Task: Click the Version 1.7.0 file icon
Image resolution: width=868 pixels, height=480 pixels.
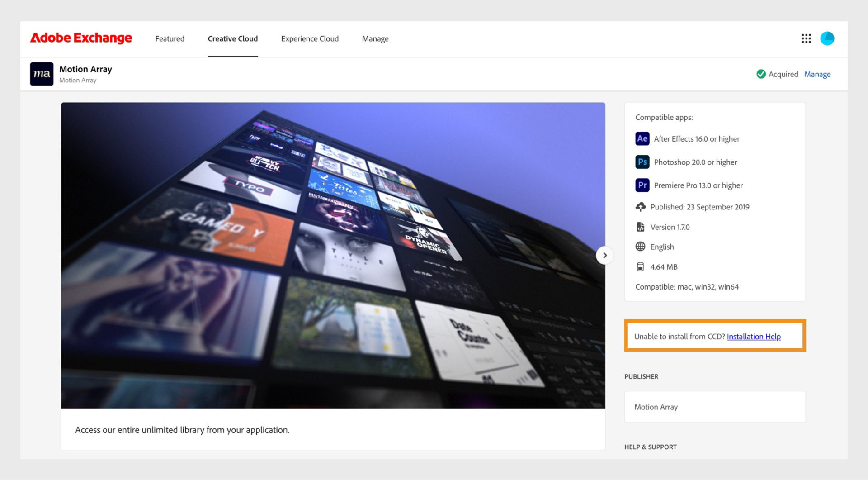Action: pos(641,227)
